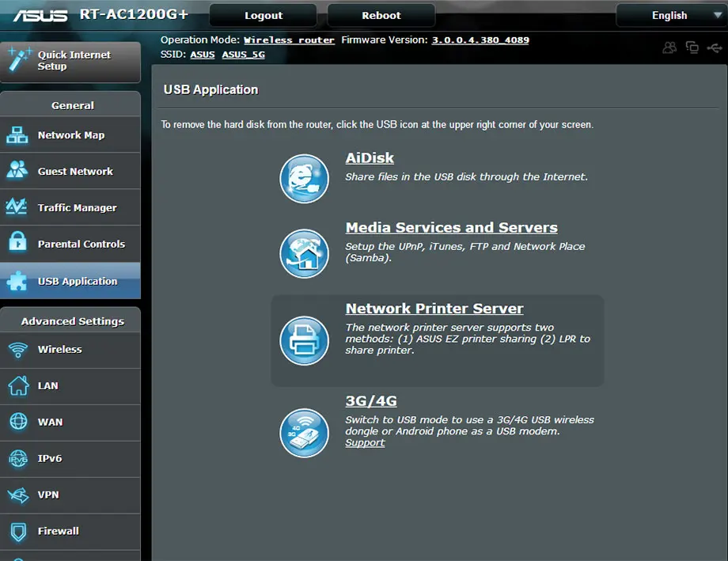Launch Quick Internet Setup
The height and width of the screenshot is (561, 728).
(70, 63)
